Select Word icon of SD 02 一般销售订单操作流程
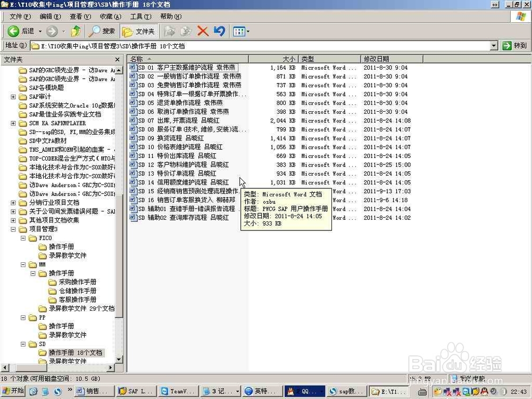The width and height of the screenshot is (532, 399). point(132,76)
